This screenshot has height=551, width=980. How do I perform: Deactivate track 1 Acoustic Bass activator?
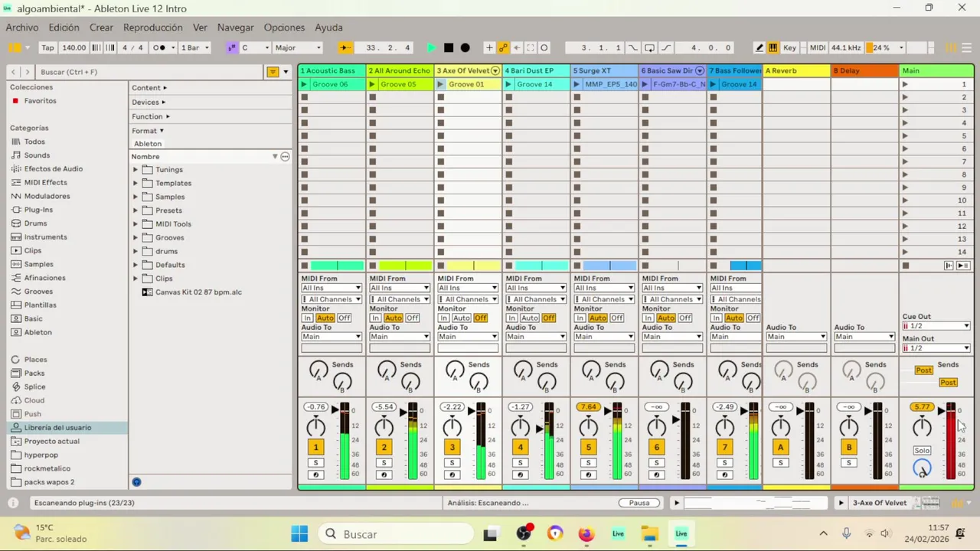point(315,448)
